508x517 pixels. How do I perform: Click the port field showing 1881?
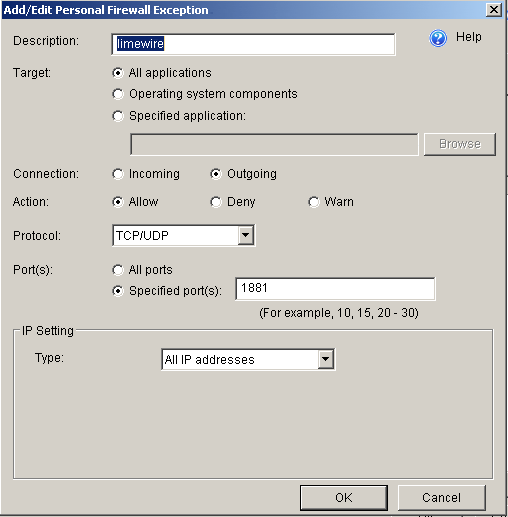(x=335, y=289)
